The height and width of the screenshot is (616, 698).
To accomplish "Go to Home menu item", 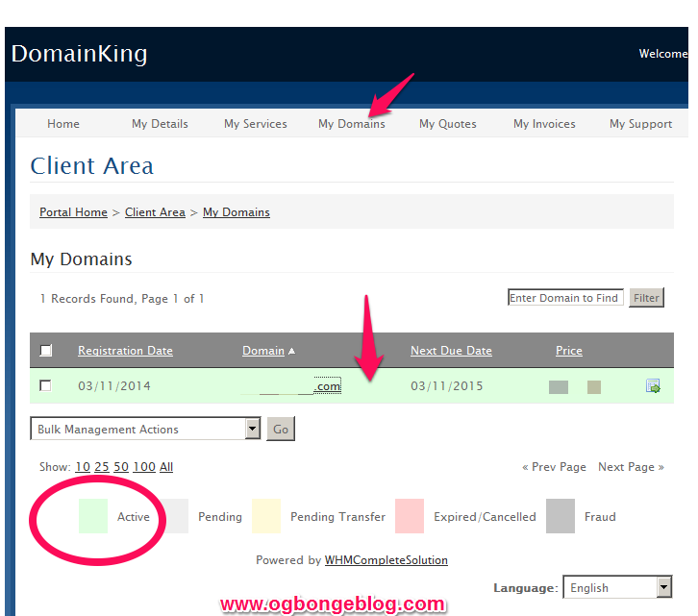I will (63, 124).
